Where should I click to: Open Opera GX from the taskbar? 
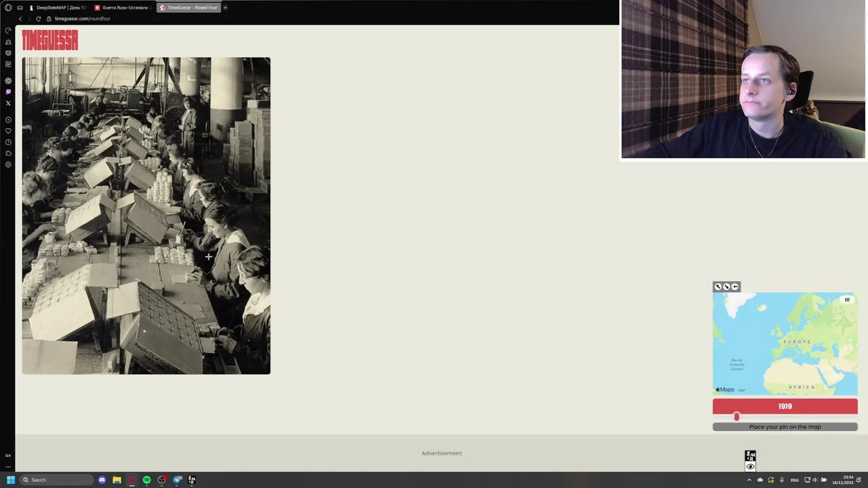[x=132, y=480]
